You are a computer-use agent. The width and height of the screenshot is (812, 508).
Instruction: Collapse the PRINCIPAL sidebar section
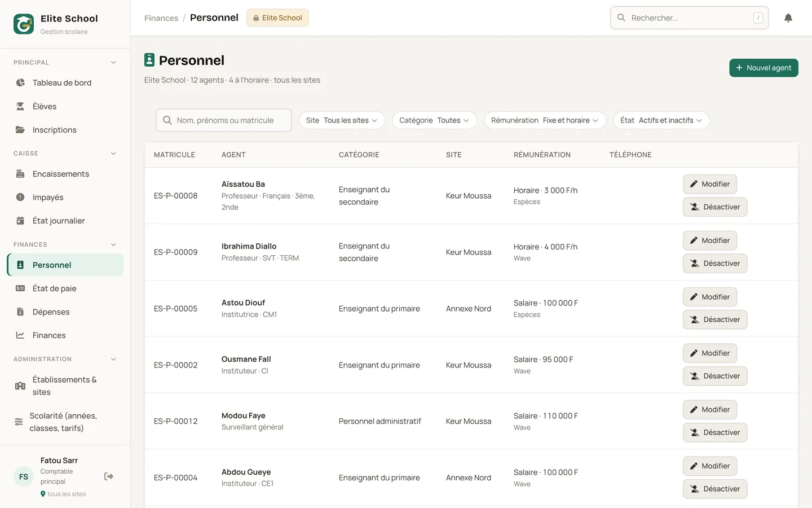click(x=113, y=63)
